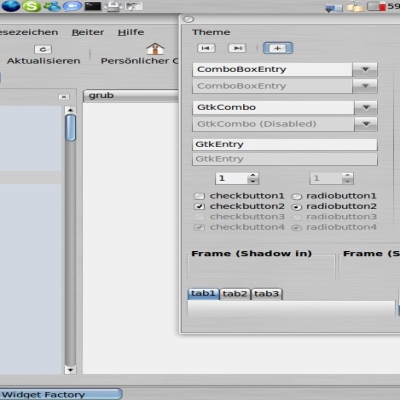Click the active spin button number field
Viewport: 400px width, 400px height.
pyautogui.click(x=232, y=178)
